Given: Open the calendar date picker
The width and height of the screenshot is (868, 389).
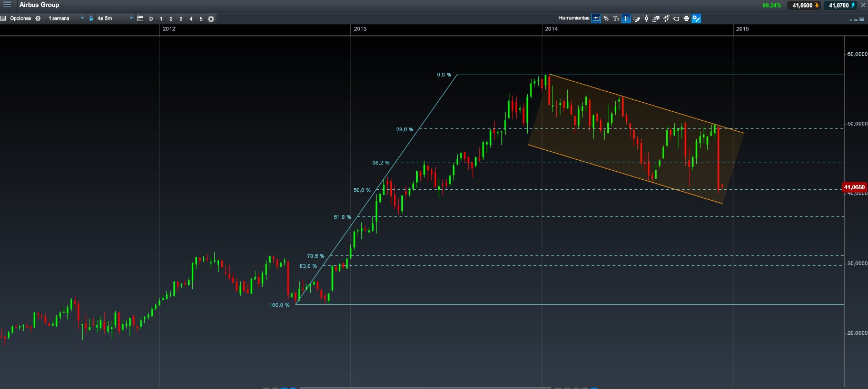Looking at the screenshot, I should pos(141,18).
